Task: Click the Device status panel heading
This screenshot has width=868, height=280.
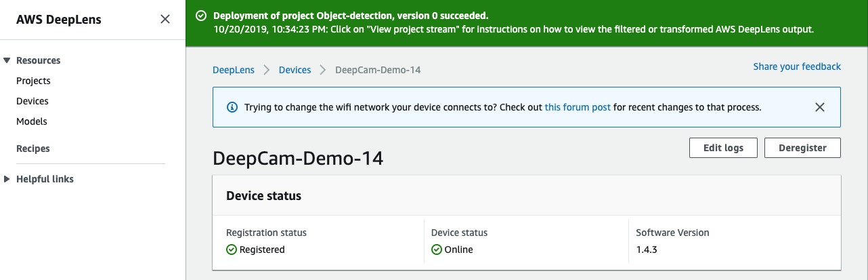Action: (x=263, y=196)
